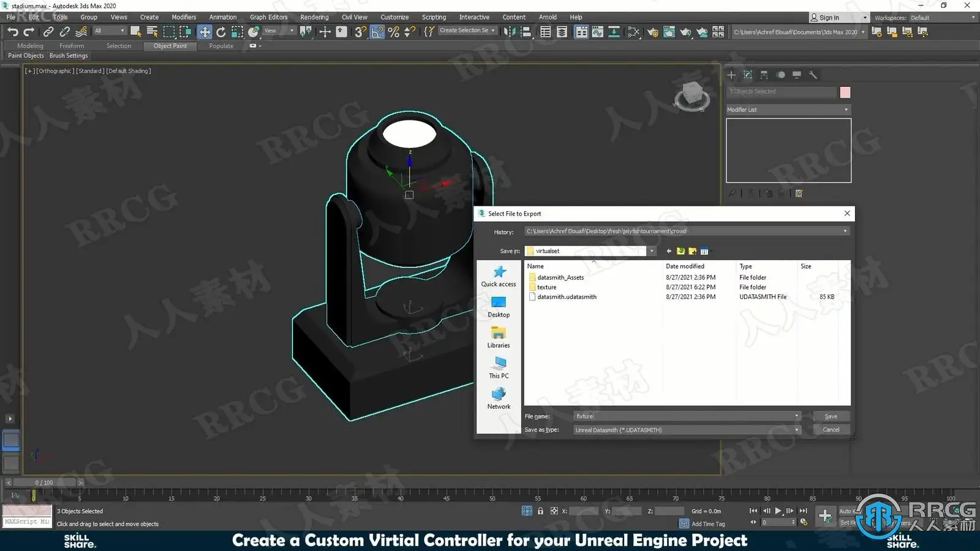Viewport: 980px width, 551px height.
Task: Open the Paint Objects panel button
Action: point(26,56)
